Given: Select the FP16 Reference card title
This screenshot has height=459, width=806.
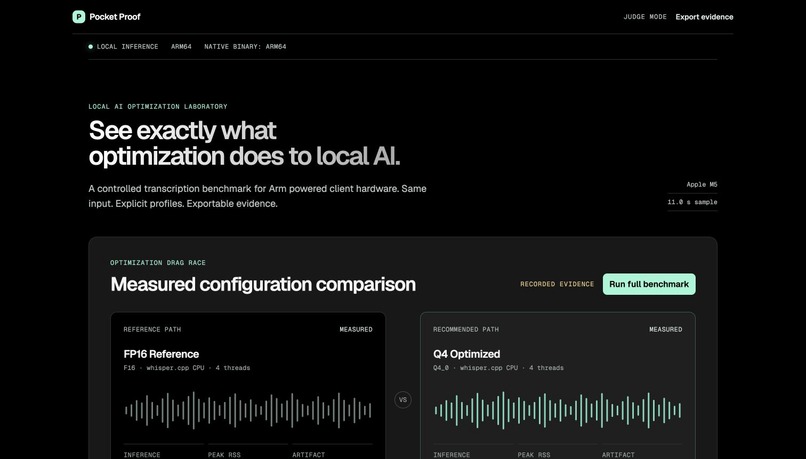Looking at the screenshot, I should tap(161, 354).
